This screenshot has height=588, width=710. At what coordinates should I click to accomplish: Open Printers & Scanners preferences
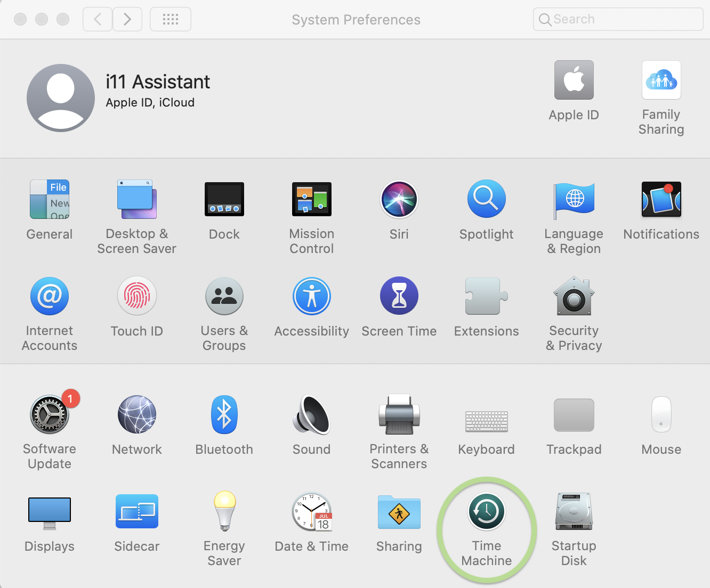coord(399,414)
